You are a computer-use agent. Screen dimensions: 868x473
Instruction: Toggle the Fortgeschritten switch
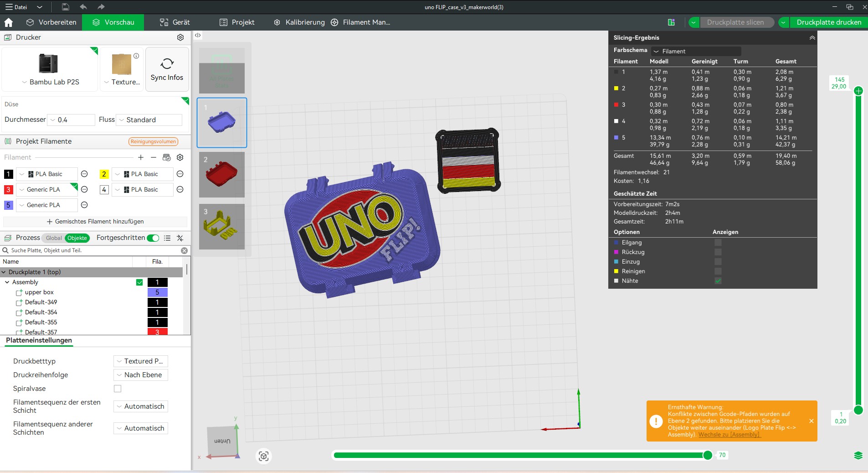click(x=153, y=238)
